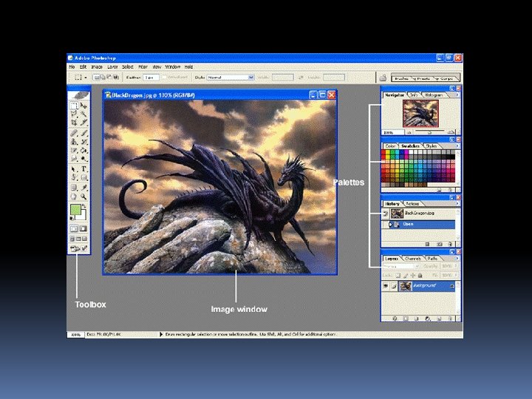
Task: Select the Clone Stamp tool
Action: click(x=74, y=141)
